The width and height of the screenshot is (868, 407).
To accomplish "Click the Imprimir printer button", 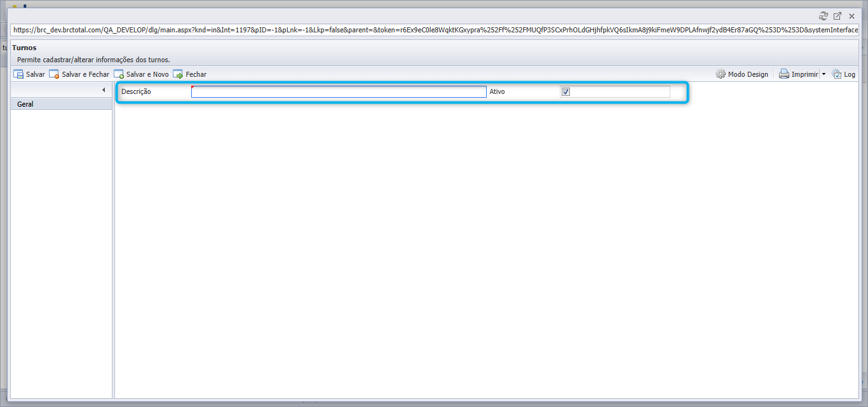I will (x=799, y=74).
